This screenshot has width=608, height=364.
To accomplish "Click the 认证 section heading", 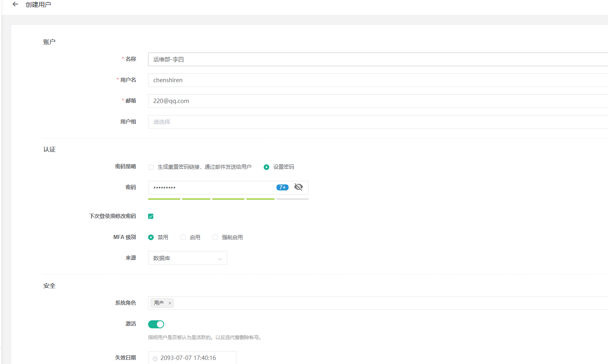I will coord(49,149).
